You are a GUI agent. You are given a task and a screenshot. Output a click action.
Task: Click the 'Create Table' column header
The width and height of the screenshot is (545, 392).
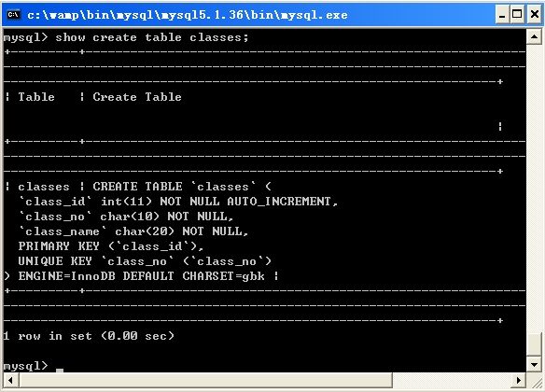[x=137, y=97]
